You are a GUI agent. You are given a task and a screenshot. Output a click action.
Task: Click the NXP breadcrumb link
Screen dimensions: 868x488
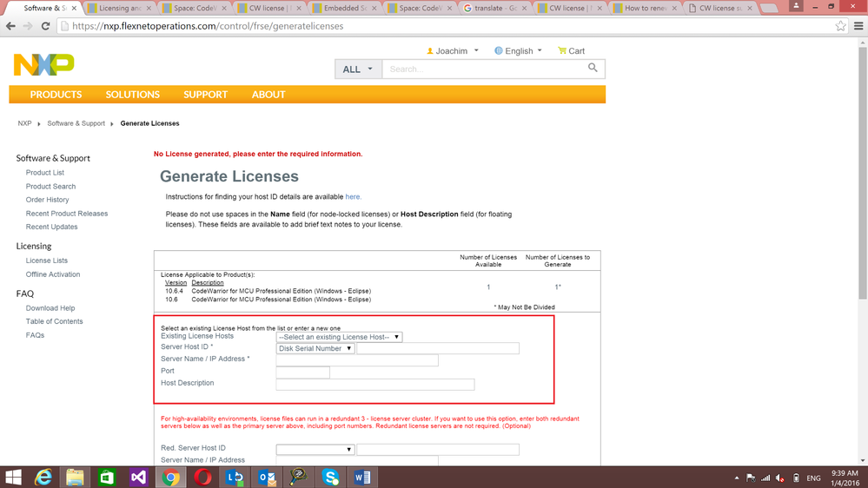pyautogui.click(x=24, y=123)
